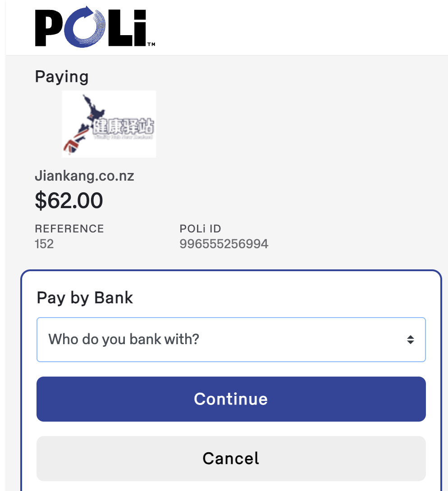Image resolution: width=448 pixels, height=491 pixels.
Task: Open the Jiankang merchant logo image
Action: tap(109, 124)
